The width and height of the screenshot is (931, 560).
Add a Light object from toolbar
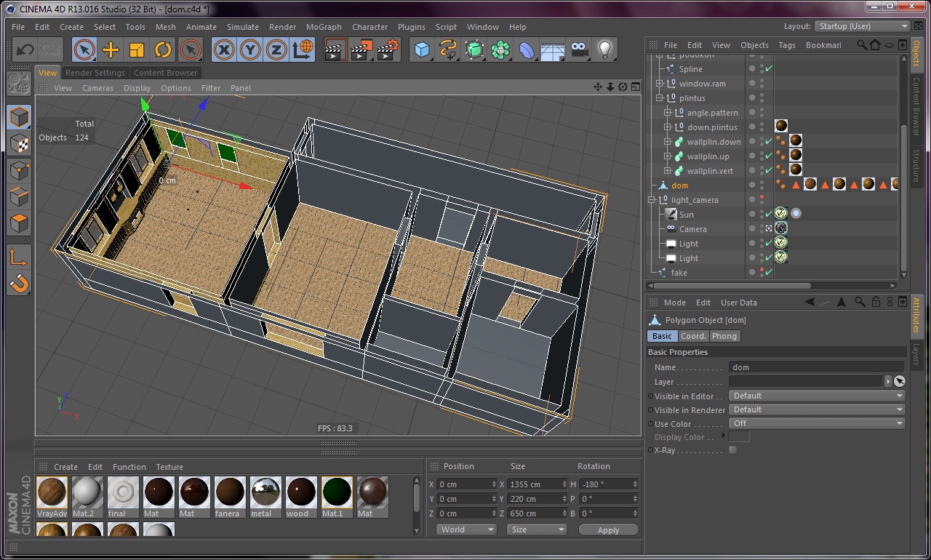[x=604, y=50]
